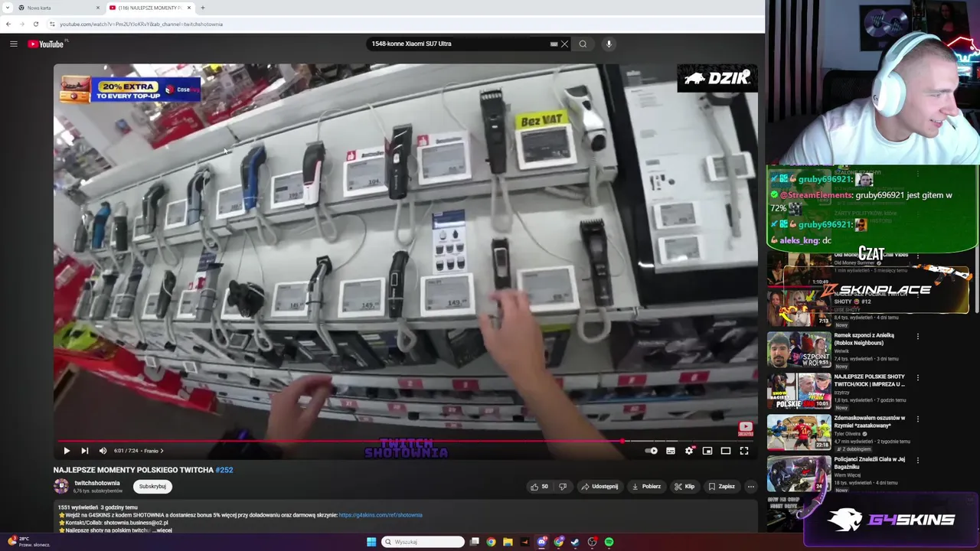This screenshot has height=551, width=980.
Task: Open a new browser tab
Action: [202, 8]
